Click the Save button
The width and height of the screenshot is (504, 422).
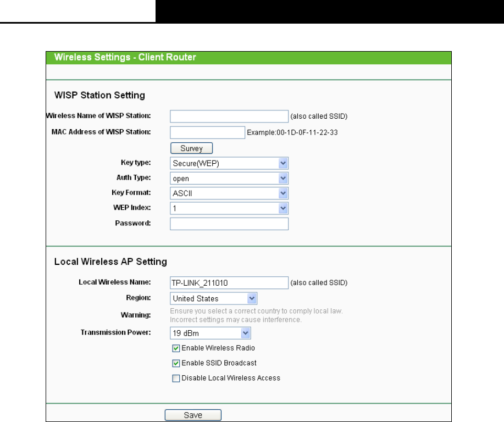193,415
